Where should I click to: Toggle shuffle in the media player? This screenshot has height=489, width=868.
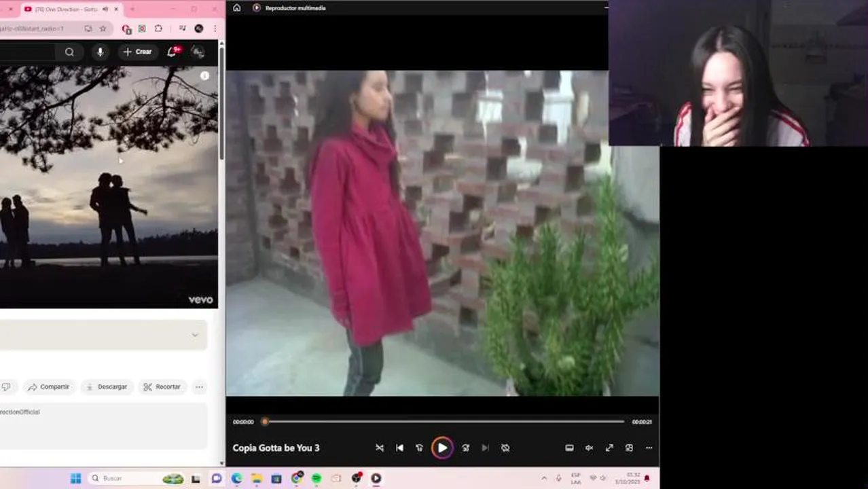[x=380, y=448]
